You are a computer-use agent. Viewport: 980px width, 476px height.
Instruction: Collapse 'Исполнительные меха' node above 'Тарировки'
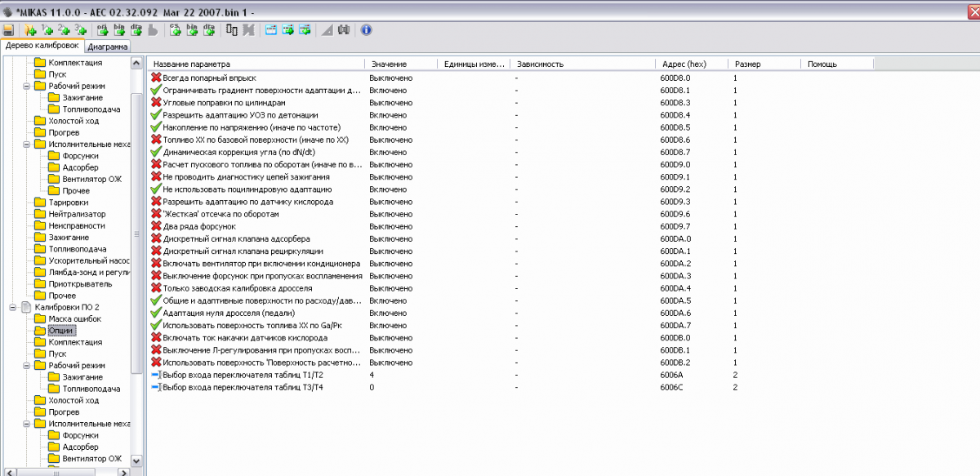pyautogui.click(x=26, y=144)
